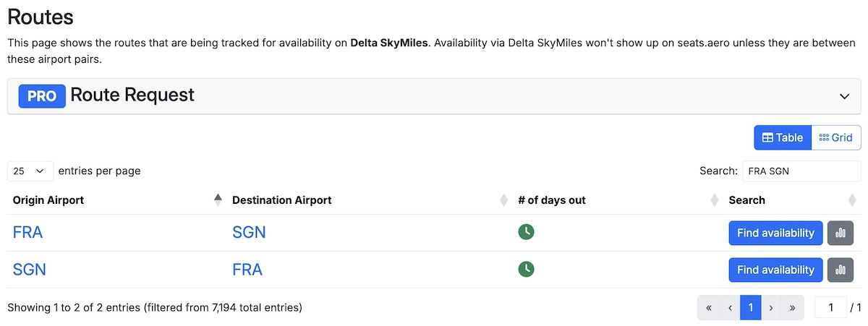Click the sort arrow in the Search column
868x326 pixels.
(852, 200)
